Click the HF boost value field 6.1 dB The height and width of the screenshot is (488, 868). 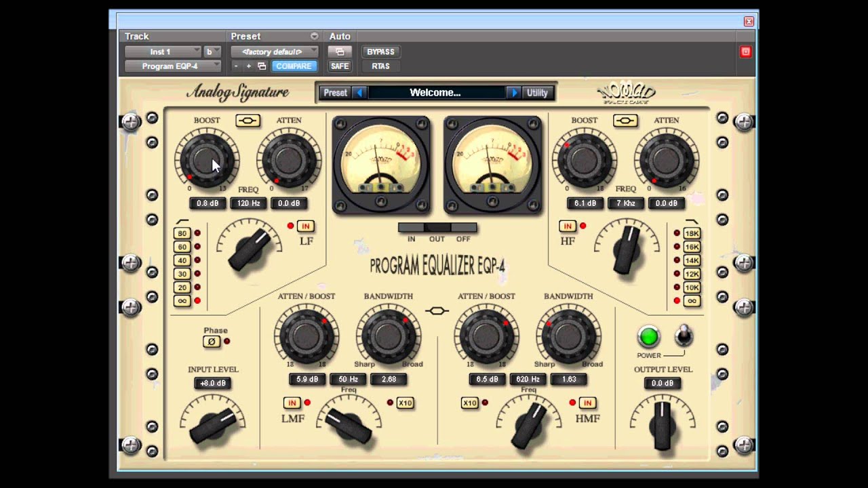(585, 203)
